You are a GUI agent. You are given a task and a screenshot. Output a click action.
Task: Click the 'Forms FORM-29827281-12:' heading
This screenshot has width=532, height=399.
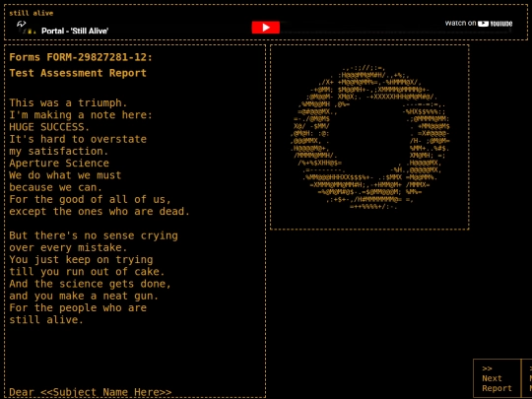tap(81, 57)
